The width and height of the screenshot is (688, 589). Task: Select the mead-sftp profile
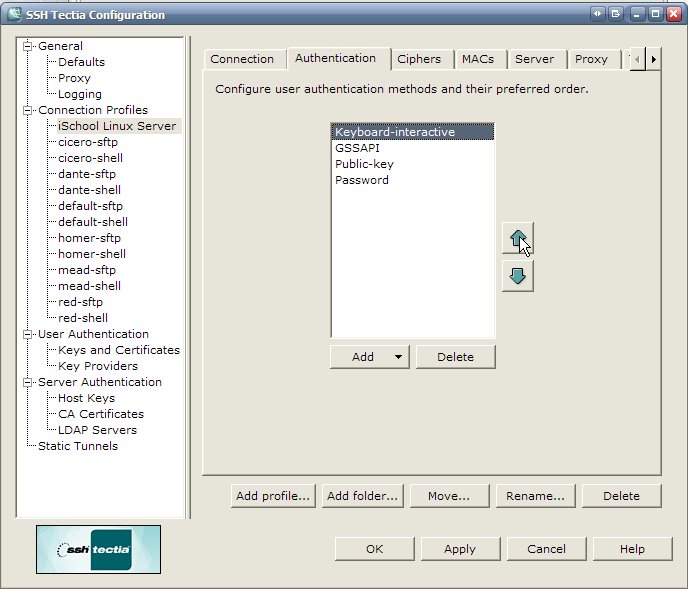coord(87,270)
